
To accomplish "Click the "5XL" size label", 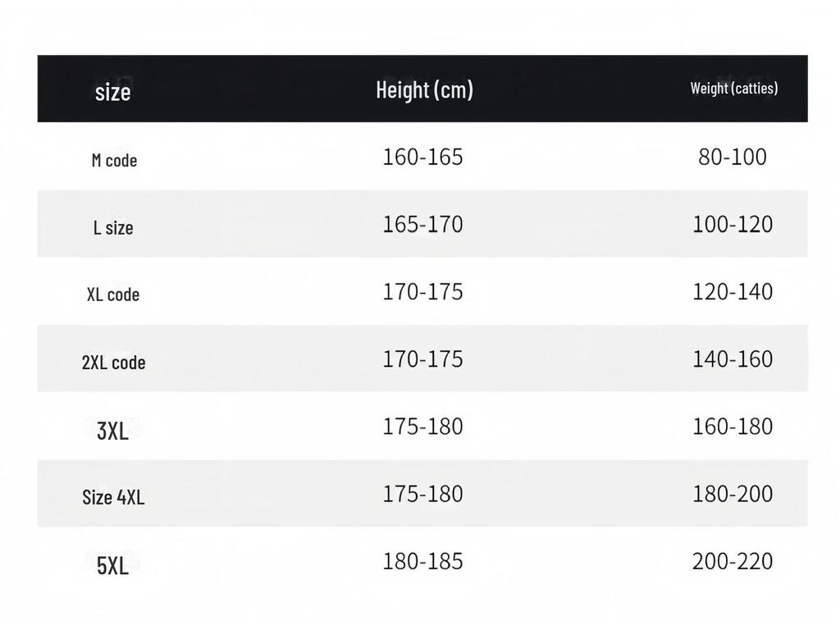I will (x=113, y=565).
